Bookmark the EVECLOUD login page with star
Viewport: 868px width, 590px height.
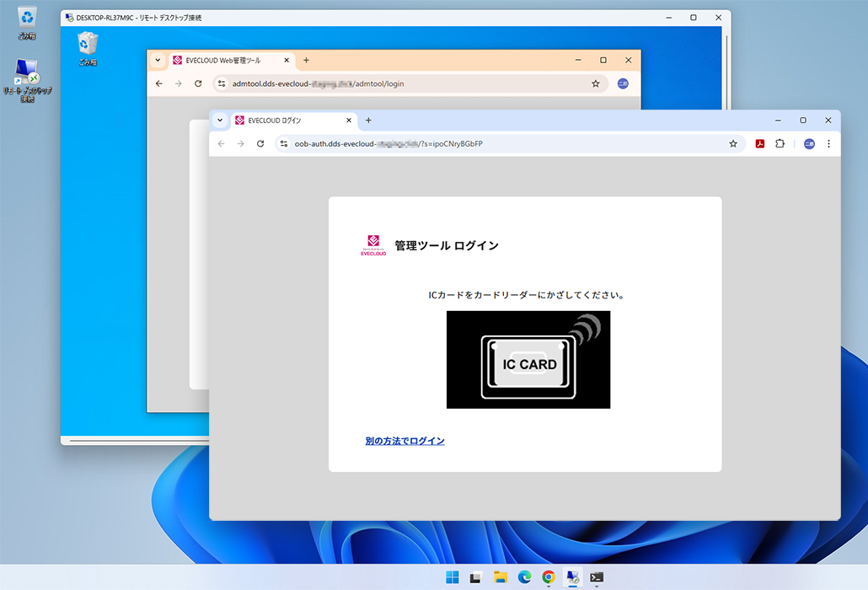coord(733,144)
